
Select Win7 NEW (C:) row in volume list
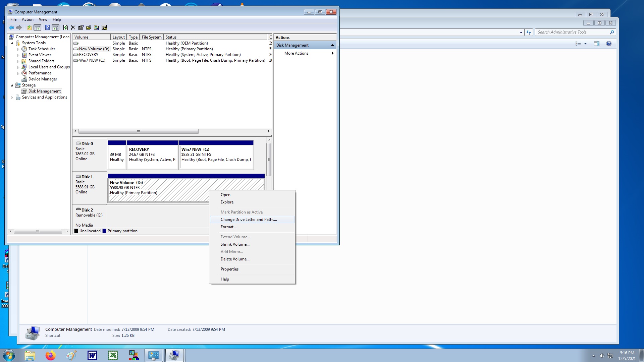(x=172, y=60)
